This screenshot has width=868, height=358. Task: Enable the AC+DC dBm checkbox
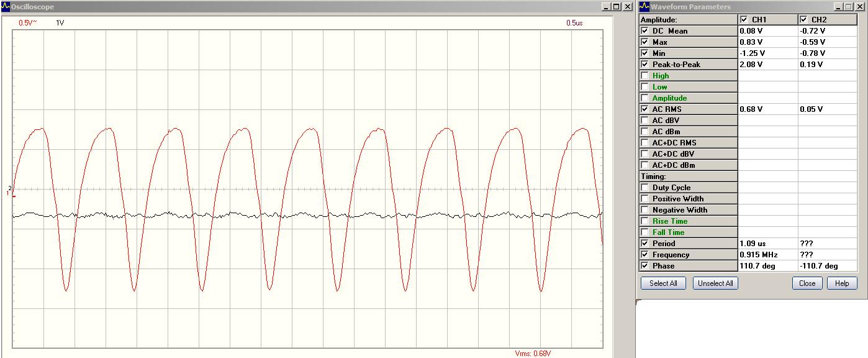point(644,165)
